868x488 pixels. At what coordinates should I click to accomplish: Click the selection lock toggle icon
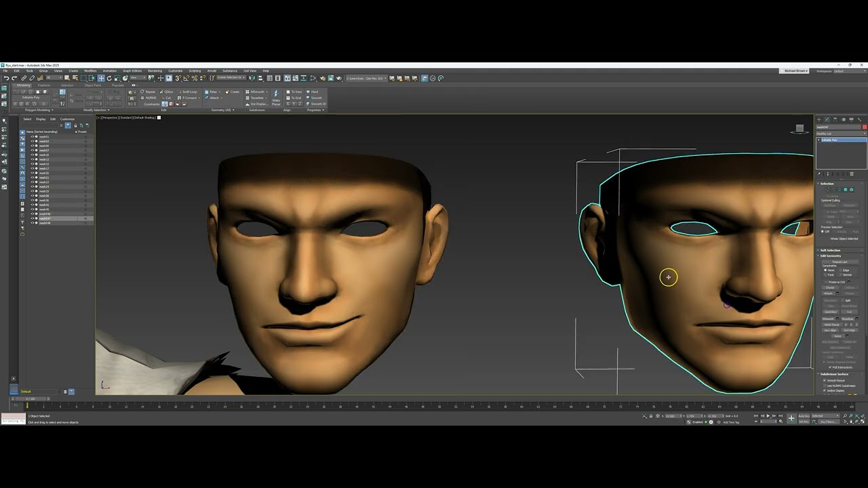point(651,416)
